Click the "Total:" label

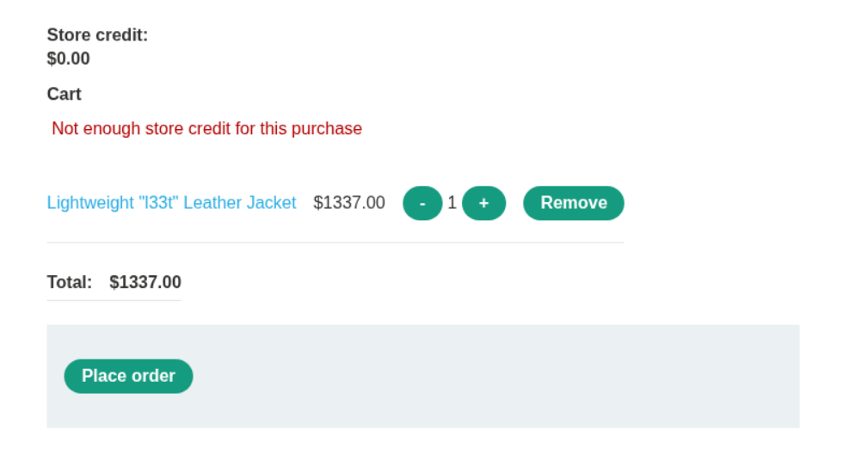coord(70,282)
